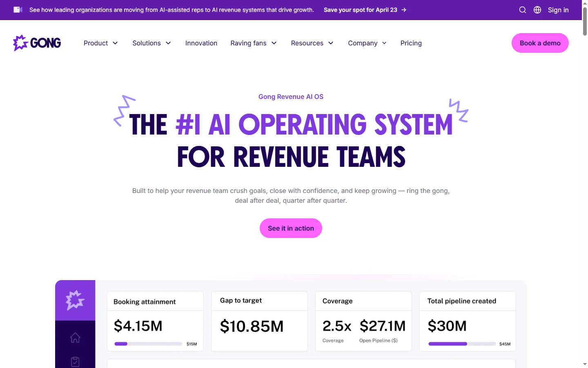Open the search magnifier icon

523,10
